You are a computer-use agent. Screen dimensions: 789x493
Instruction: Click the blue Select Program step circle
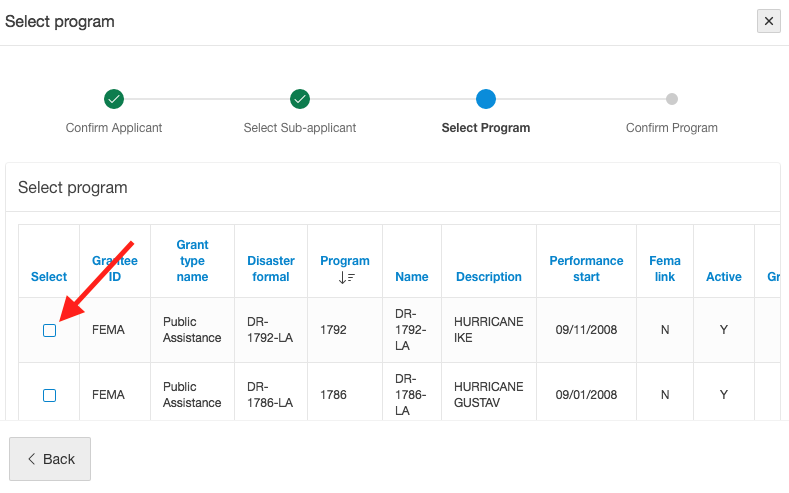486,99
